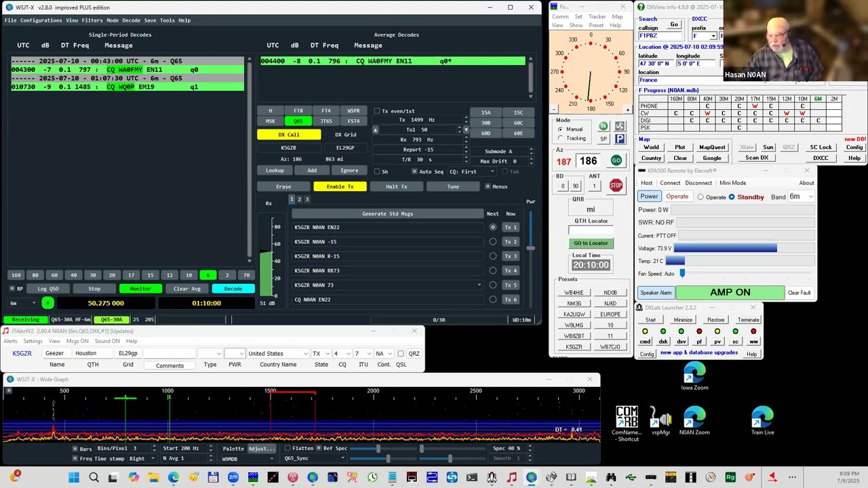Click the taskbar Search magnifier icon
Image resolution: width=868 pixels, height=488 pixels.
coord(94,478)
